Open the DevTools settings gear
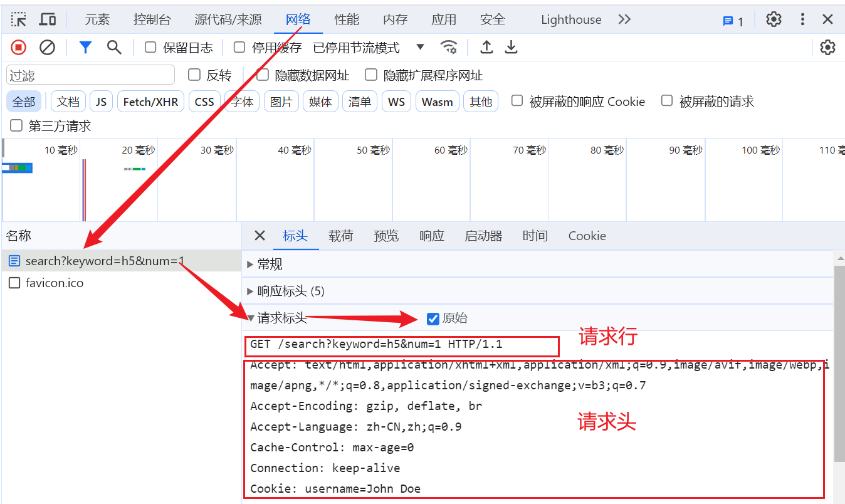 [x=774, y=19]
